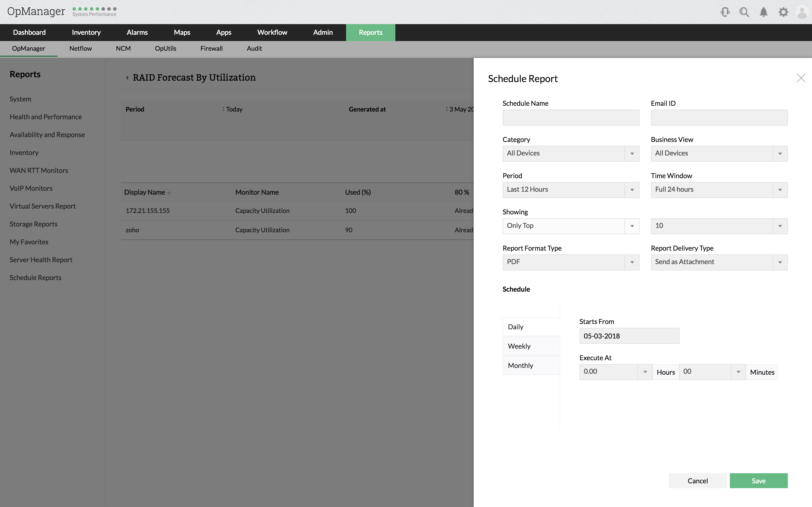Select the Daily schedule option
The image size is (812, 507).
coord(531,327)
